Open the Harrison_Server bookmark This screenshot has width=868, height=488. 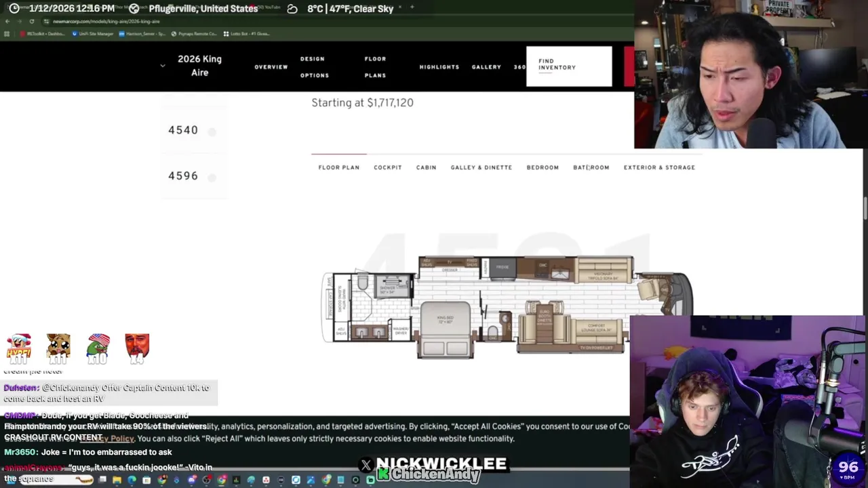pyautogui.click(x=142, y=33)
